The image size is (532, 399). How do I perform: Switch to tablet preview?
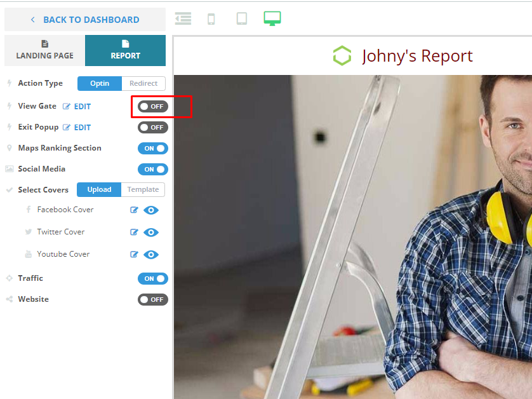point(242,18)
